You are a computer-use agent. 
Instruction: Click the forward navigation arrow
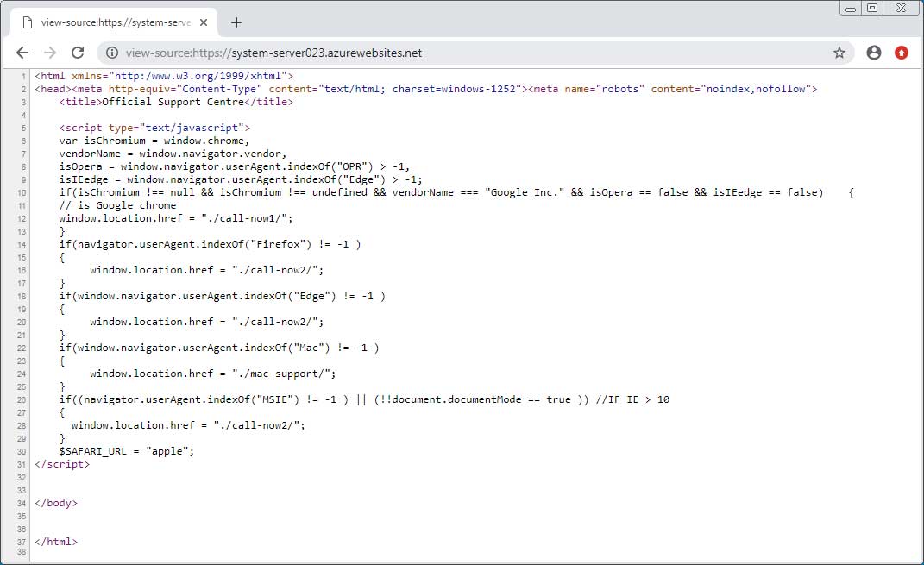(50, 53)
